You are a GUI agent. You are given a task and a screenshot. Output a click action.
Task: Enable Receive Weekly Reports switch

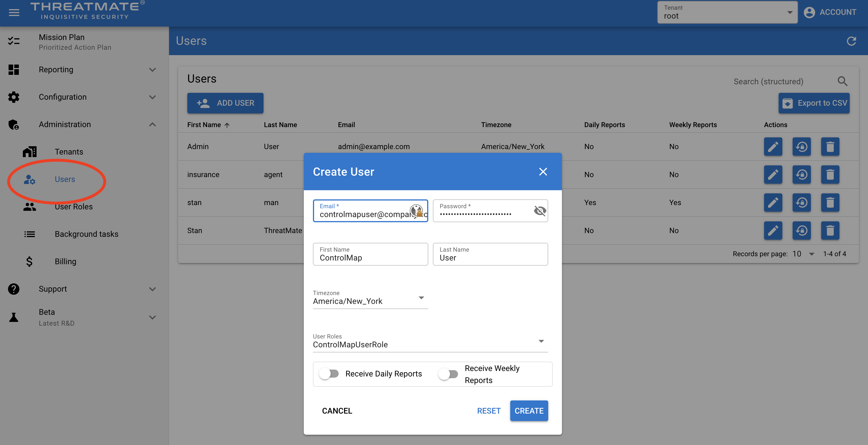(448, 374)
